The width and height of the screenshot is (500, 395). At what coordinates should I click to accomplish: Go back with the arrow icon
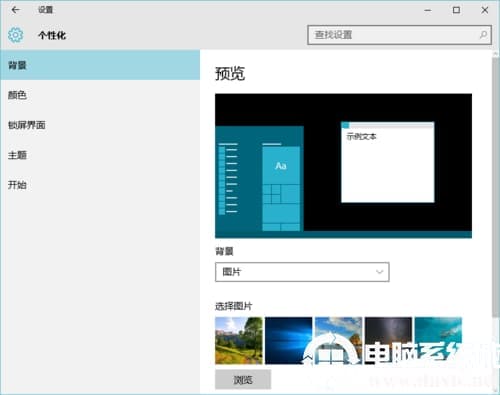click(x=15, y=10)
